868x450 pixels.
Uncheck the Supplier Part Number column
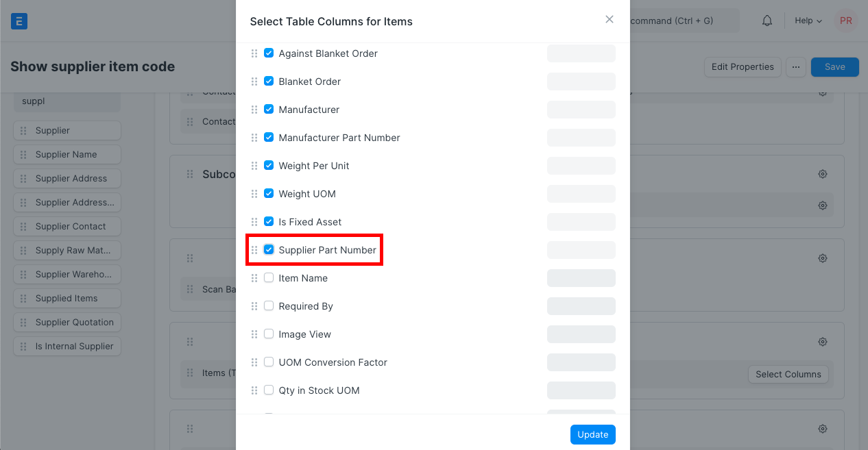click(x=269, y=249)
